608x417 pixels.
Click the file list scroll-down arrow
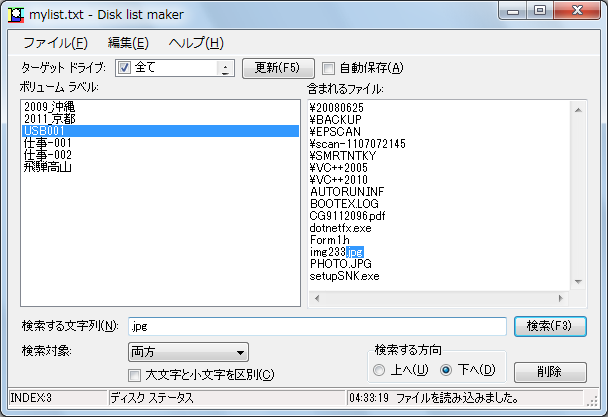click(578, 282)
